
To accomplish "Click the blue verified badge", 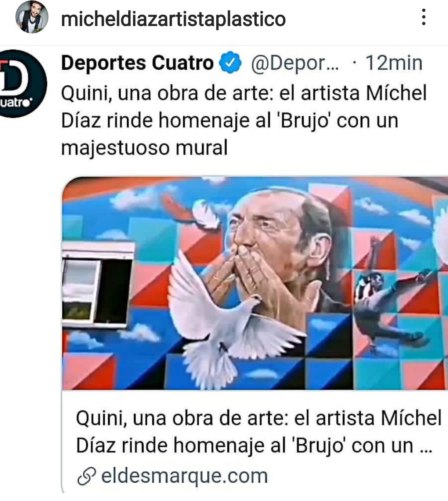I will [230, 63].
